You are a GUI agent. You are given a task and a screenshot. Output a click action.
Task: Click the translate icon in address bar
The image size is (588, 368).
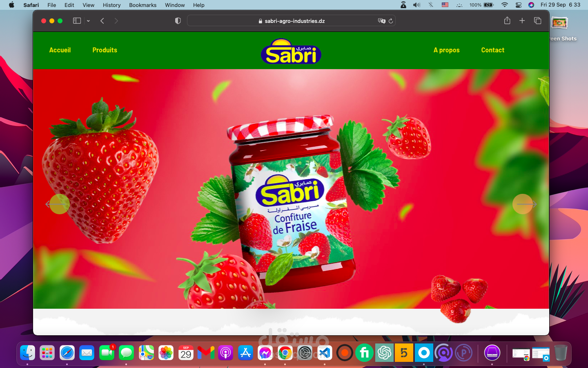pyautogui.click(x=382, y=21)
